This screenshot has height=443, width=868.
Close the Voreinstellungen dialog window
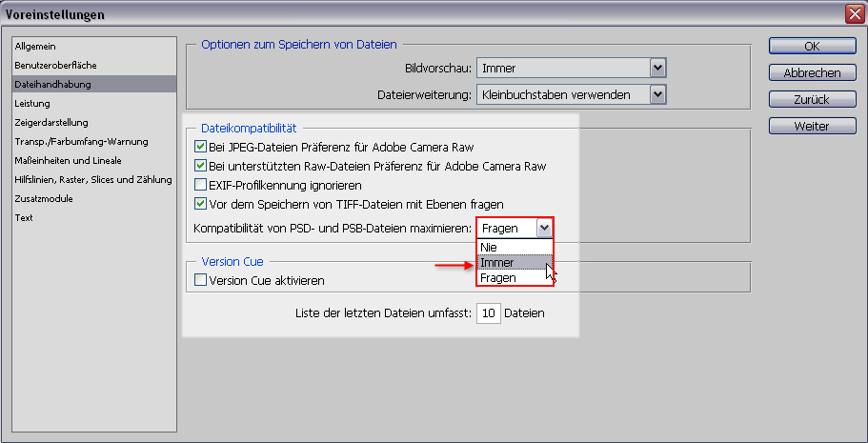click(854, 14)
